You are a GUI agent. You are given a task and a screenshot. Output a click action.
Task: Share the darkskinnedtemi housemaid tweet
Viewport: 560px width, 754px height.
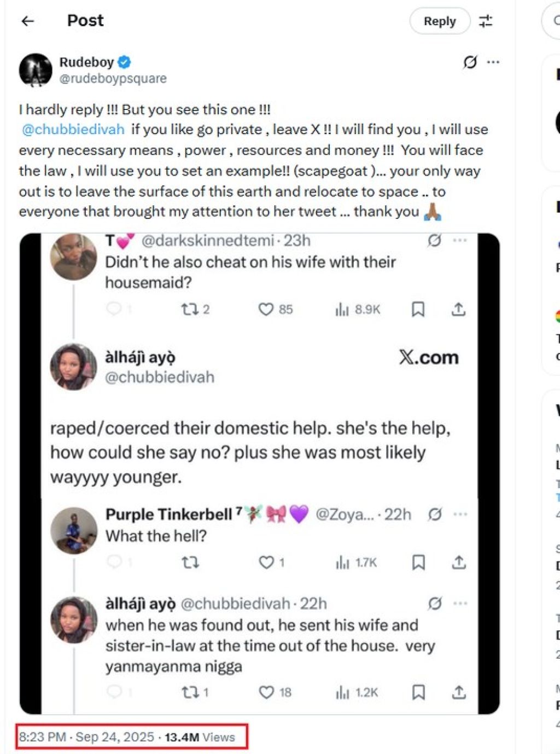coord(459,310)
